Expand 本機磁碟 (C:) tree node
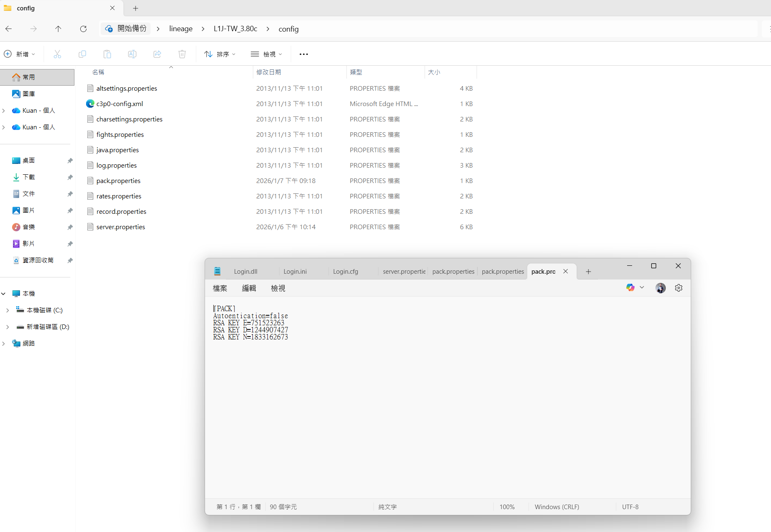Screen dimensions: 771x532 (7, 310)
